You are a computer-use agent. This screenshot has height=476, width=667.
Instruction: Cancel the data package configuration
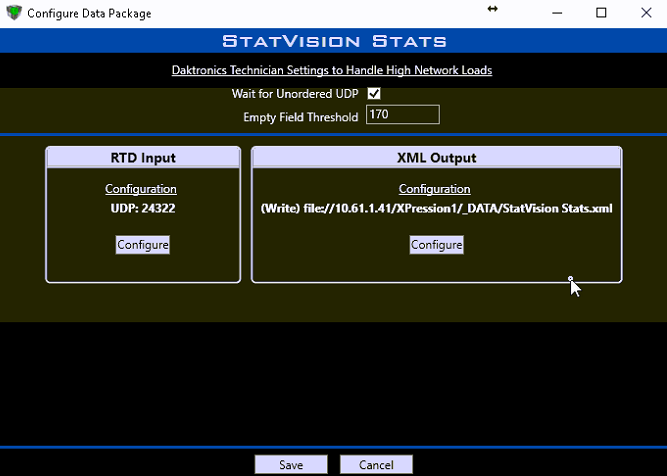coord(376,465)
